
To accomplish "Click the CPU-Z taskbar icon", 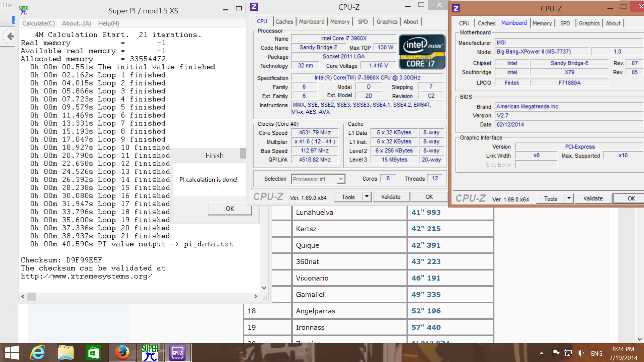I will pos(177,353).
